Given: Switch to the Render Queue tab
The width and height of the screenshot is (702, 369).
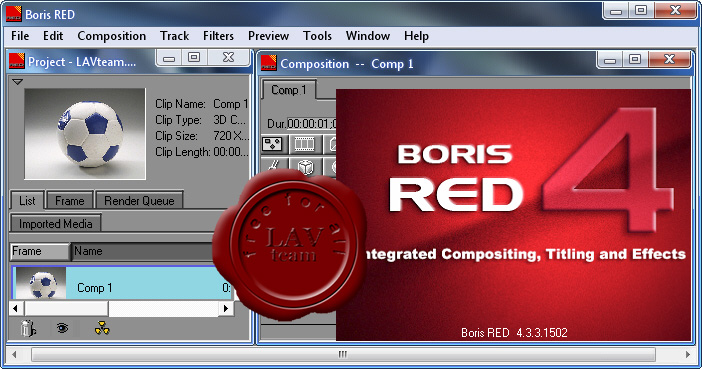Looking at the screenshot, I should pos(139,201).
